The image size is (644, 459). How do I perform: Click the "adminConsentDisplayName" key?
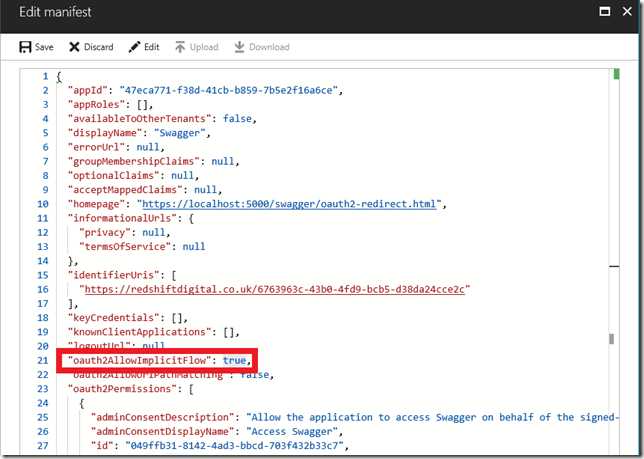click(162, 431)
